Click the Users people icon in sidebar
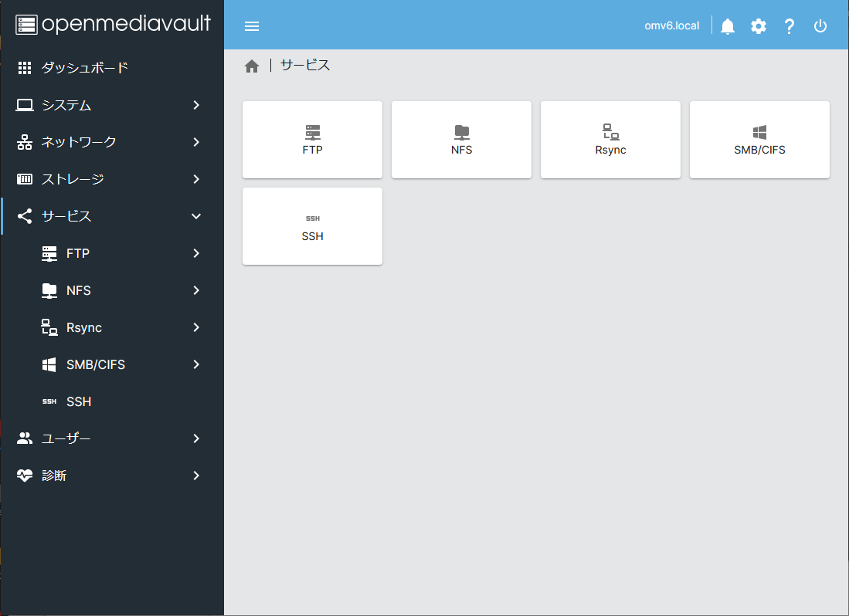The width and height of the screenshot is (849, 616). [25, 438]
